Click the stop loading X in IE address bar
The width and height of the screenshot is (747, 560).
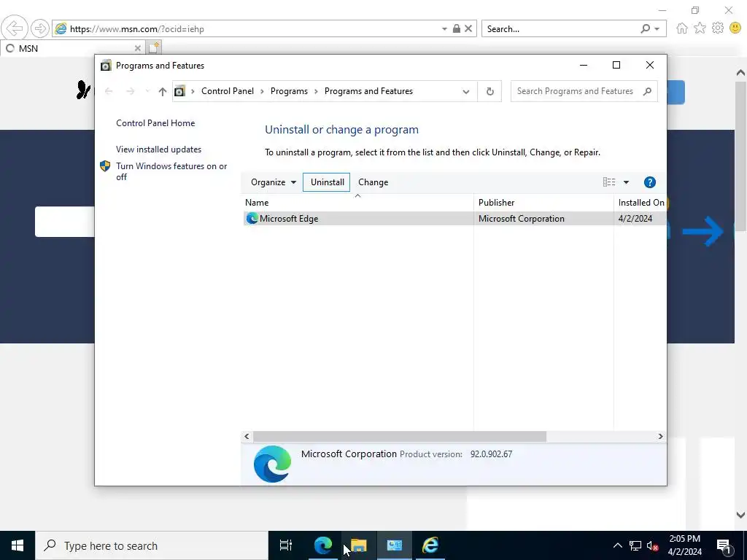pos(468,28)
